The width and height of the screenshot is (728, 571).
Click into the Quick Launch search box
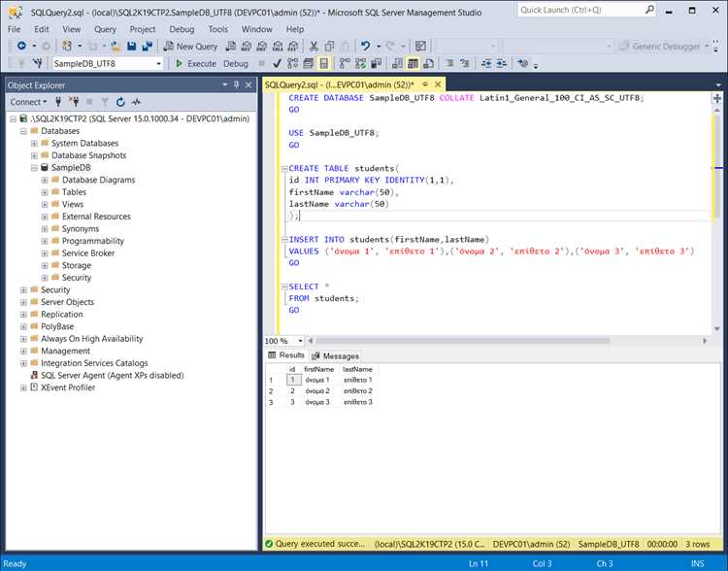(581, 10)
